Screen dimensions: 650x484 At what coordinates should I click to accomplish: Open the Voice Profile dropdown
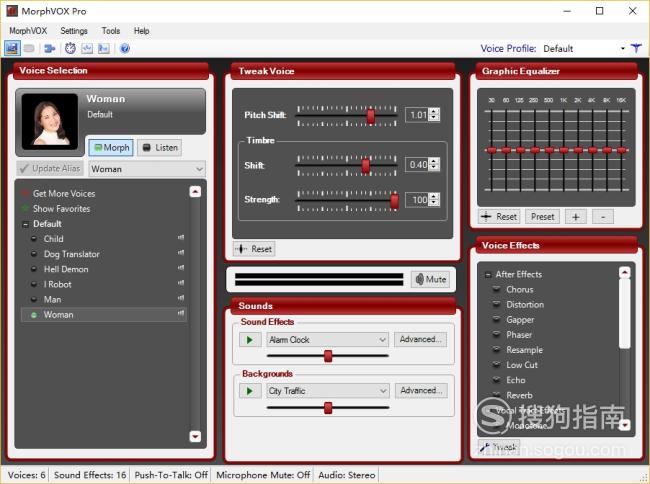pyautogui.click(x=623, y=48)
